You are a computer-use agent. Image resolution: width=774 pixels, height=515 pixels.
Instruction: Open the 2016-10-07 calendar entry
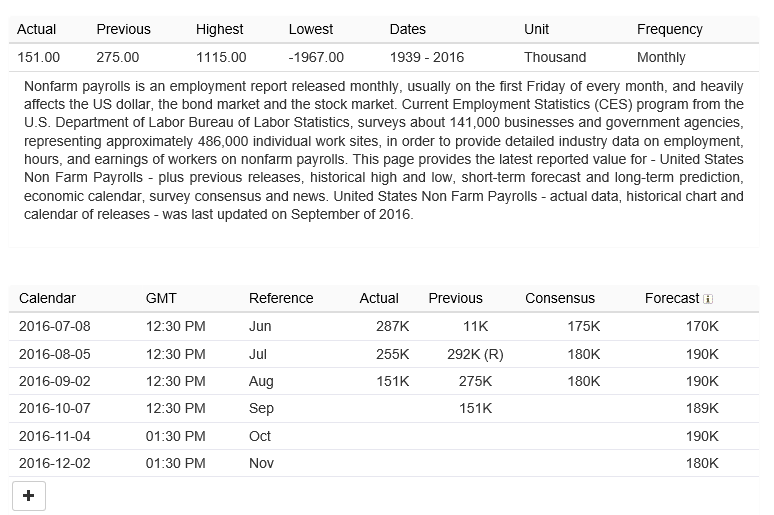pos(54,408)
